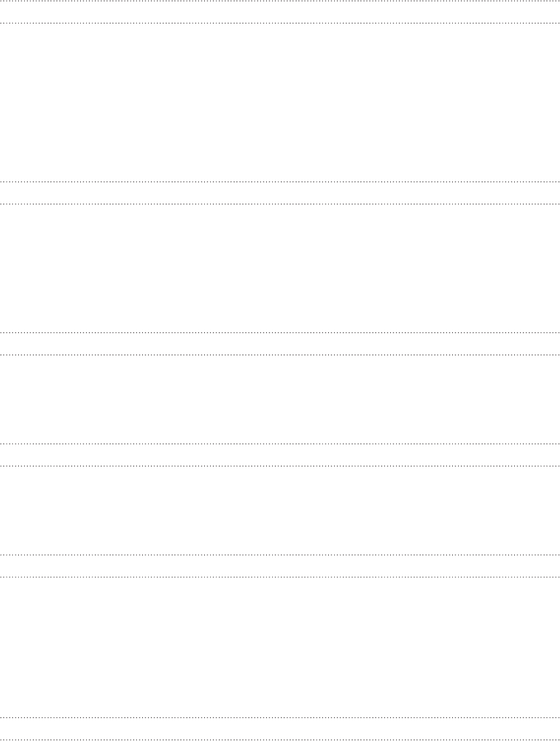Screen dimensions: 560x741
Task: Click the upper line of the fourth dotted pair
Action: pyautogui.click(x=280, y=444)
